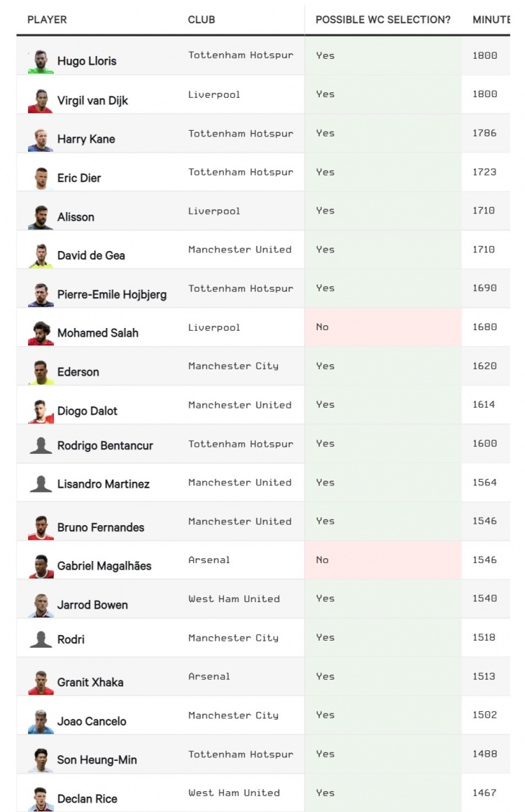Viewport: 525px width, 812px height.
Task: Sort table by CLUB column header
Action: click(x=201, y=20)
